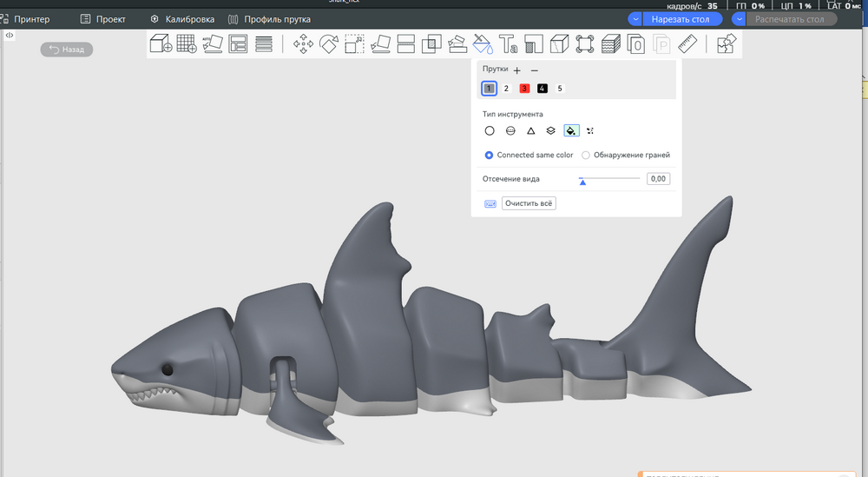Select the Measure ruler tool
Image resolution: width=868 pixels, height=477 pixels.
tap(687, 43)
